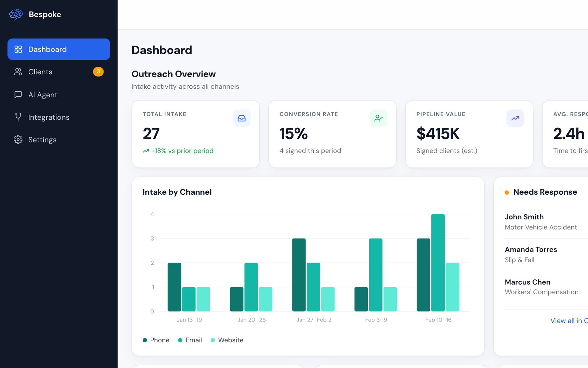Follow the "View all in" link
The height and width of the screenshot is (368, 588).
click(569, 320)
